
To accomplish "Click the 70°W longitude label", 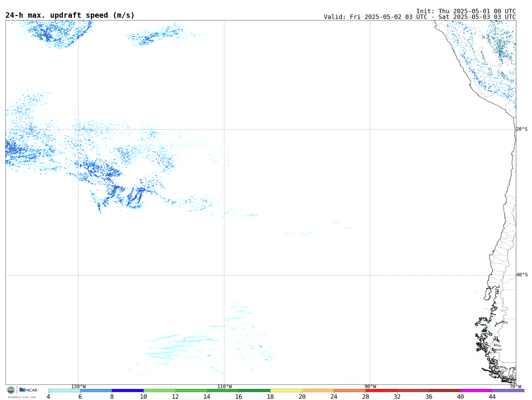I will 515,386.
